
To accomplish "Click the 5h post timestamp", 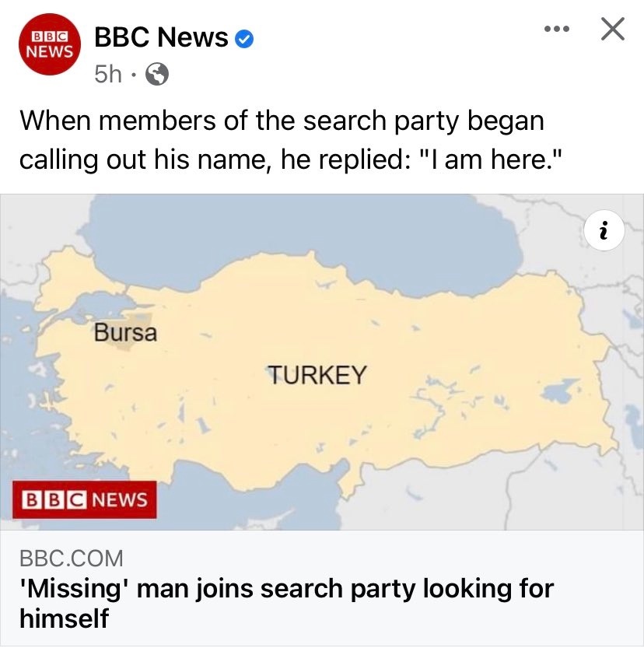I will click(108, 75).
